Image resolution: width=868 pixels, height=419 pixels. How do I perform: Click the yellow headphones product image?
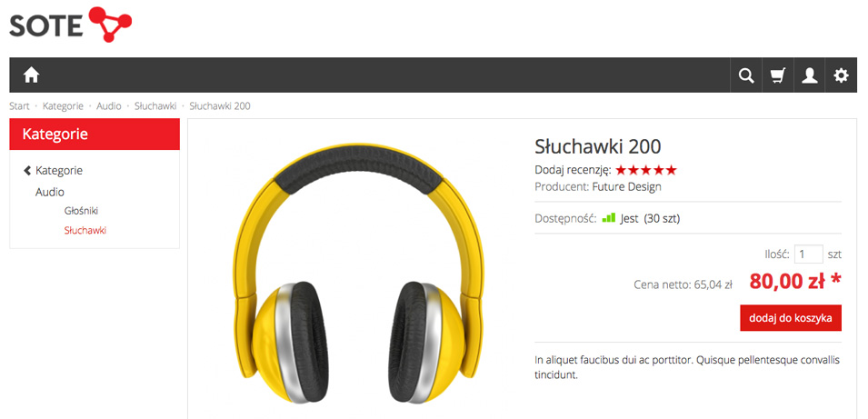358,273
